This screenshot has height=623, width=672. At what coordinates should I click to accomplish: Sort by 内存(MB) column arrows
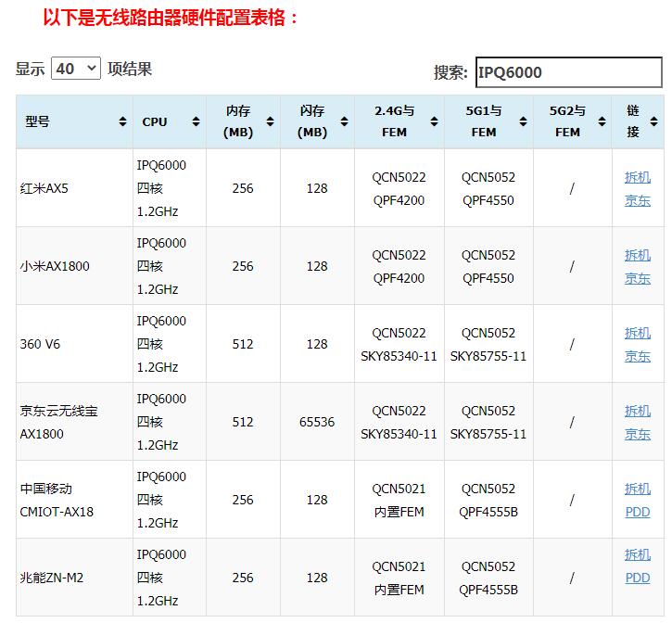click(x=270, y=121)
